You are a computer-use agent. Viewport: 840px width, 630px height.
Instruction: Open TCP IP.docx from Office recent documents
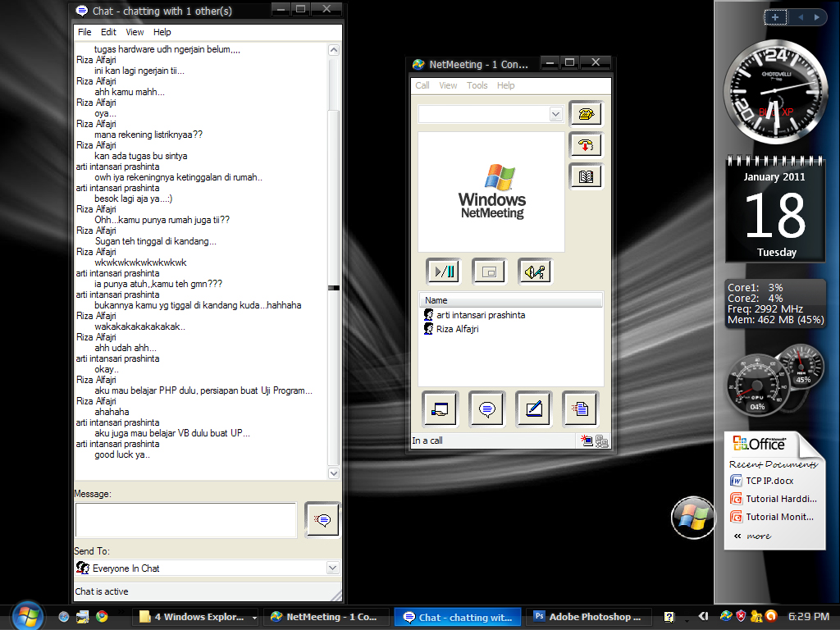click(762, 481)
